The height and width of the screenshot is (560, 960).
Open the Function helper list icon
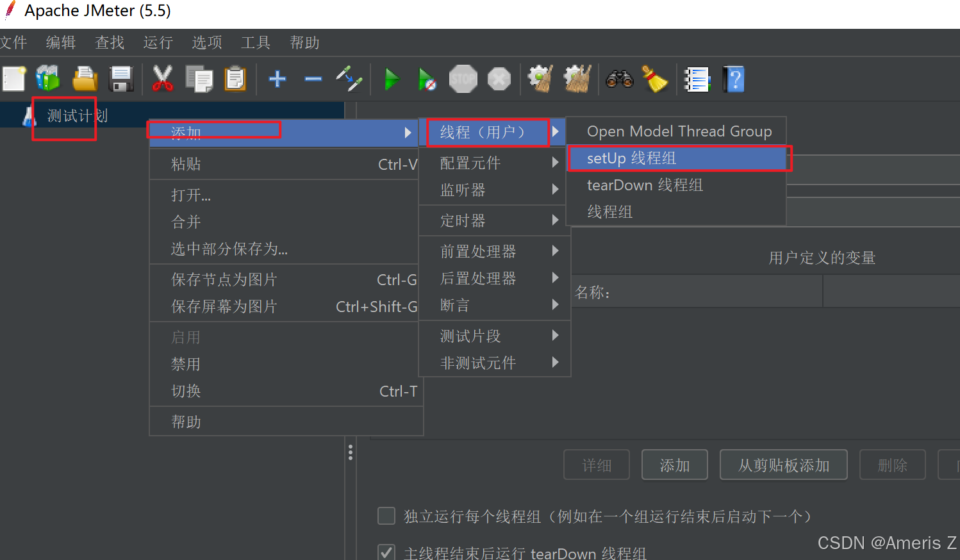pos(697,79)
